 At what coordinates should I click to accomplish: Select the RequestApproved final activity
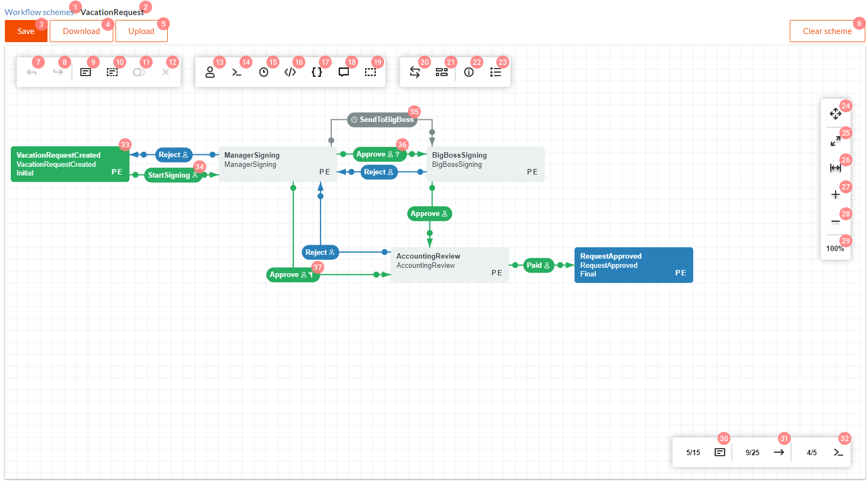pyautogui.click(x=634, y=265)
